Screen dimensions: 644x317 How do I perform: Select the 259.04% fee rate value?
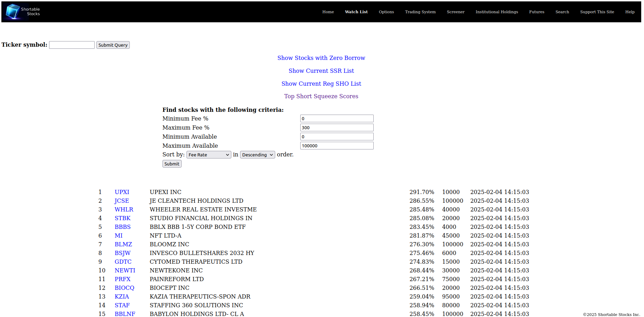(422, 296)
